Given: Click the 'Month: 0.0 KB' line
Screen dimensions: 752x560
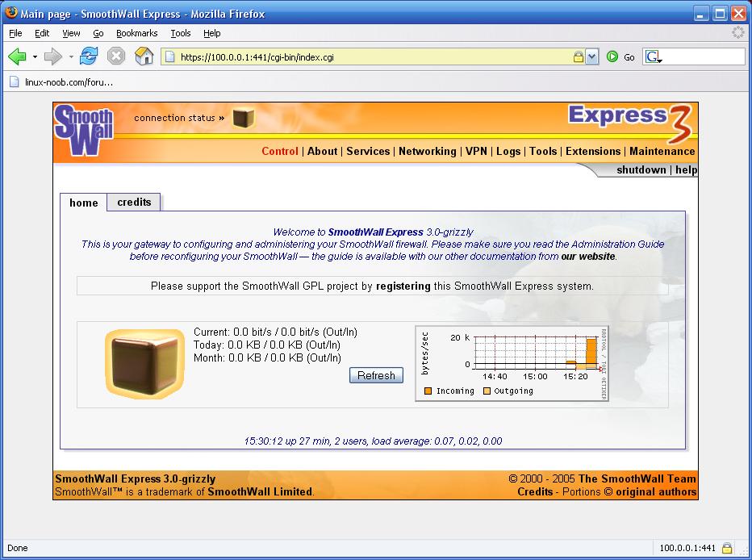Looking at the screenshot, I should click(267, 357).
